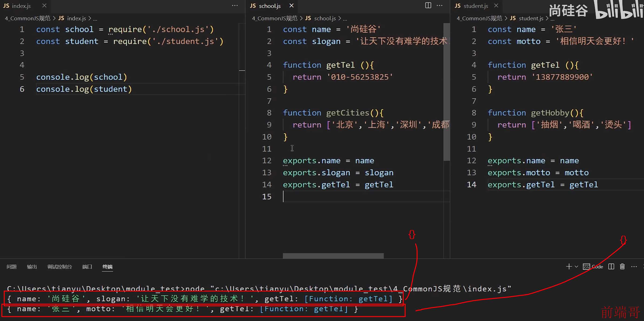Close the index.js editor tab
Viewport: 644px width, 321px height.
click(44, 6)
